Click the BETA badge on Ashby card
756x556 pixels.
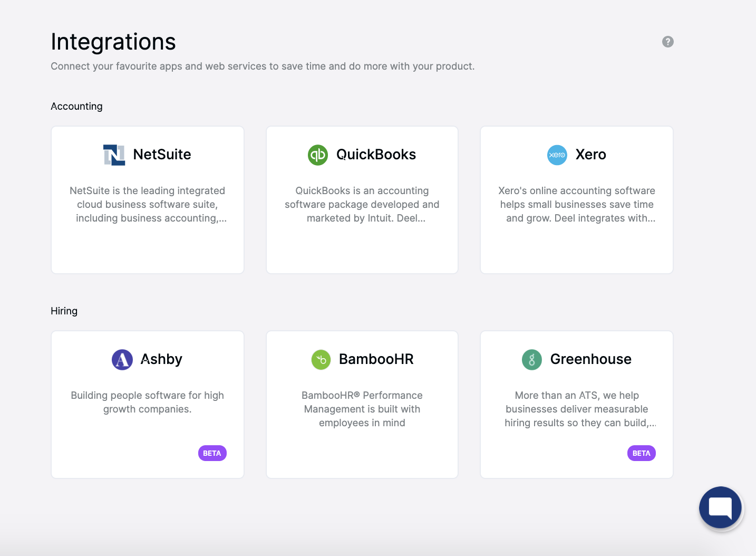(212, 453)
